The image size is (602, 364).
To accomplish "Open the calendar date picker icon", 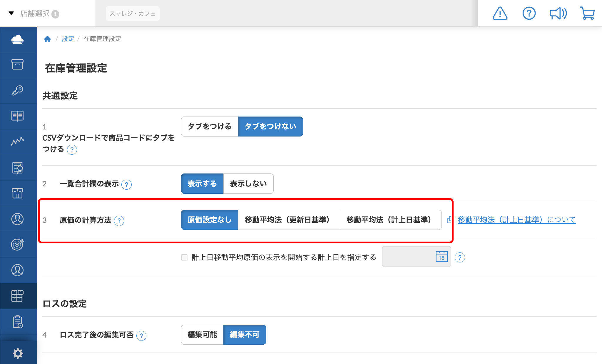I will coord(442,257).
